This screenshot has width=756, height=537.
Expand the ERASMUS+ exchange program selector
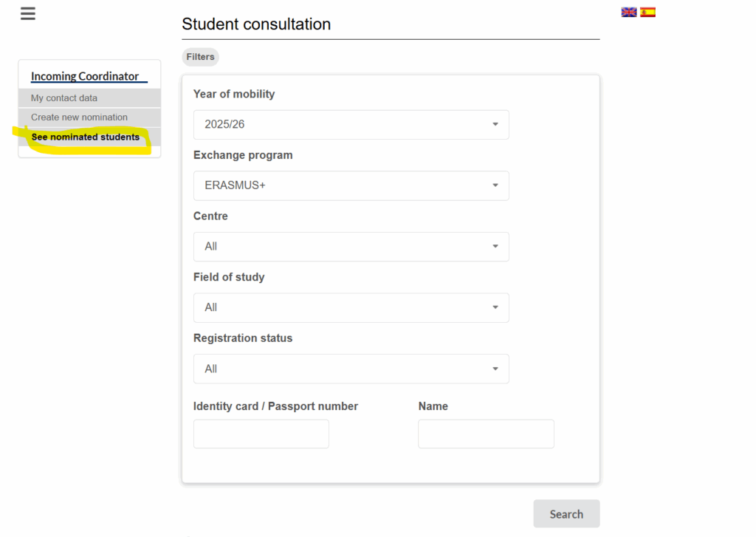tap(351, 185)
